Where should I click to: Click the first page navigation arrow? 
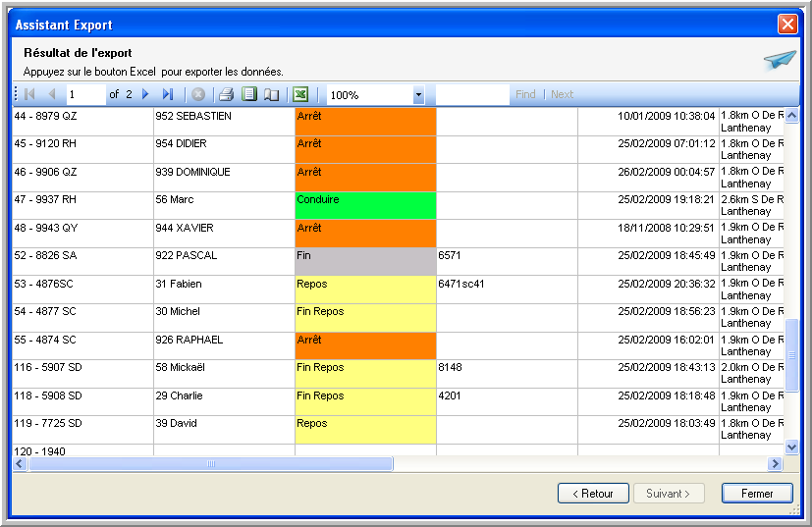[29, 95]
